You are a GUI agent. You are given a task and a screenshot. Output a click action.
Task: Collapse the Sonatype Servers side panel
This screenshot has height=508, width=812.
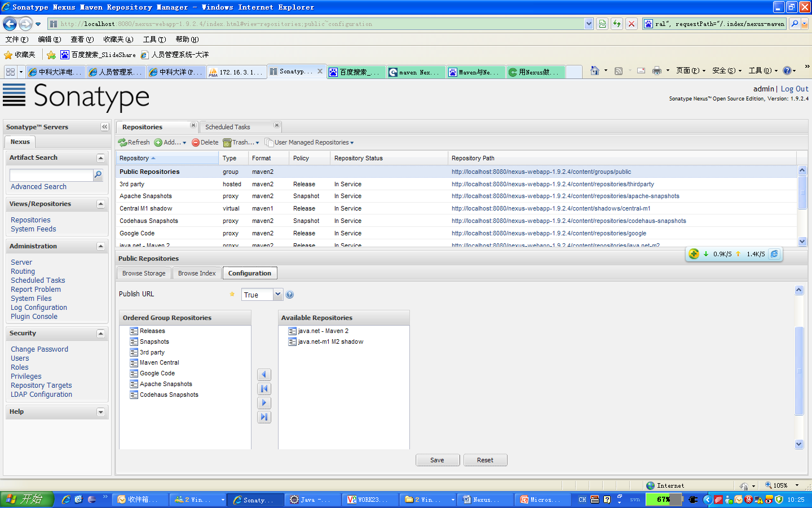click(x=104, y=127)
